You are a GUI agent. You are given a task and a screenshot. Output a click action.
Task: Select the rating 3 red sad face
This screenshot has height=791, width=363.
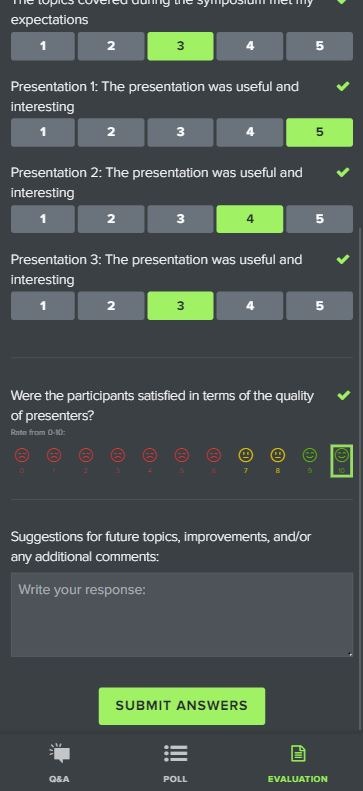click(117, 461)
